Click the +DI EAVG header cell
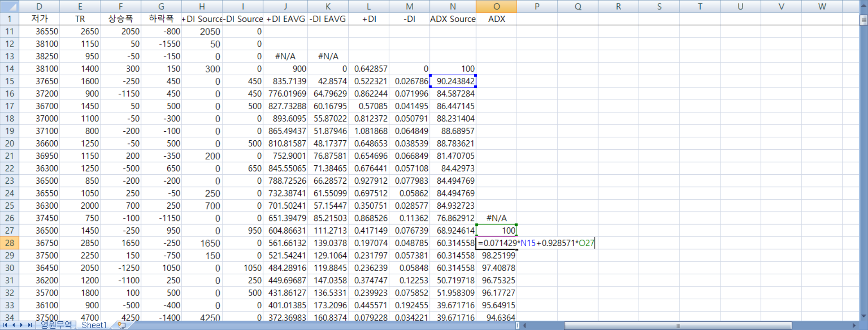The image size is (868, 330). coord(285,19)
